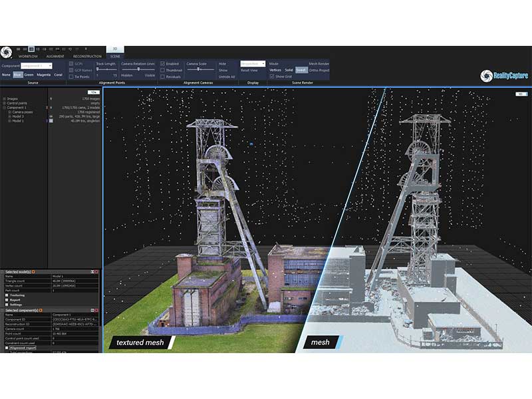This screenshot has width=532, height=399.
Task: Toggle the GCPs checkbox
Action: click(x=71, y=64)
